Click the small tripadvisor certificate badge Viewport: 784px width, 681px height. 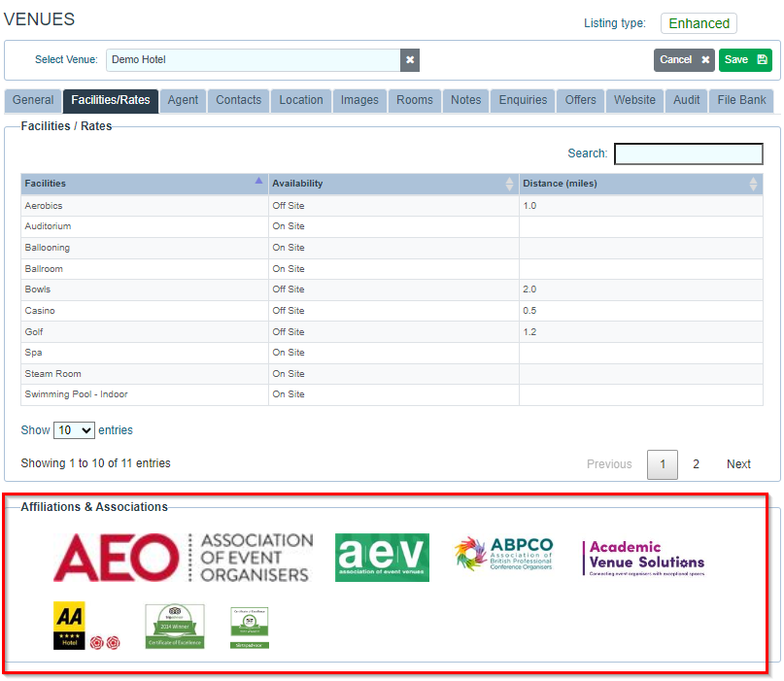[250, 628]
